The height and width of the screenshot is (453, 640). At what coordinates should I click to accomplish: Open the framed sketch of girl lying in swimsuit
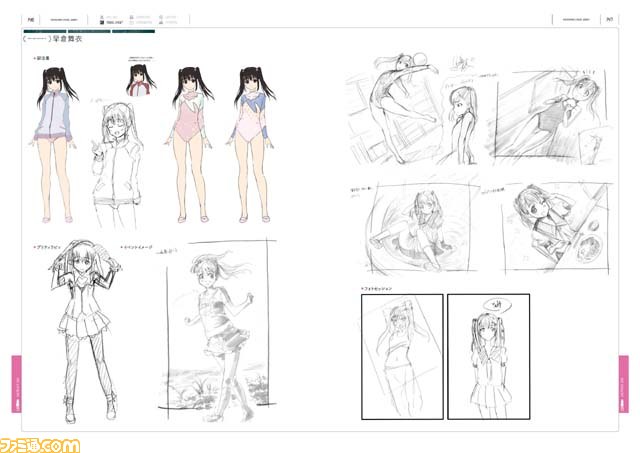[551, 114]
